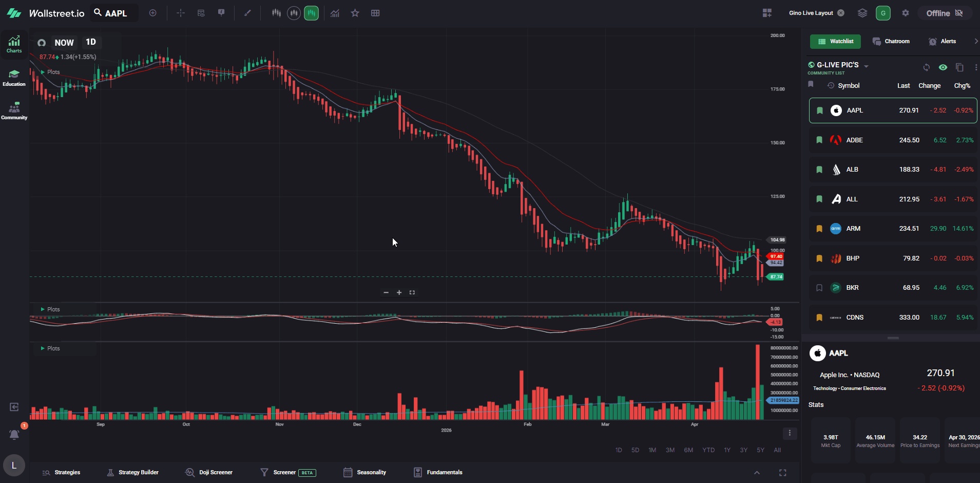This screenshot has height=483, width=980.
Task: Click the layers icon in top bar
Action: click(x=862, y=13)
